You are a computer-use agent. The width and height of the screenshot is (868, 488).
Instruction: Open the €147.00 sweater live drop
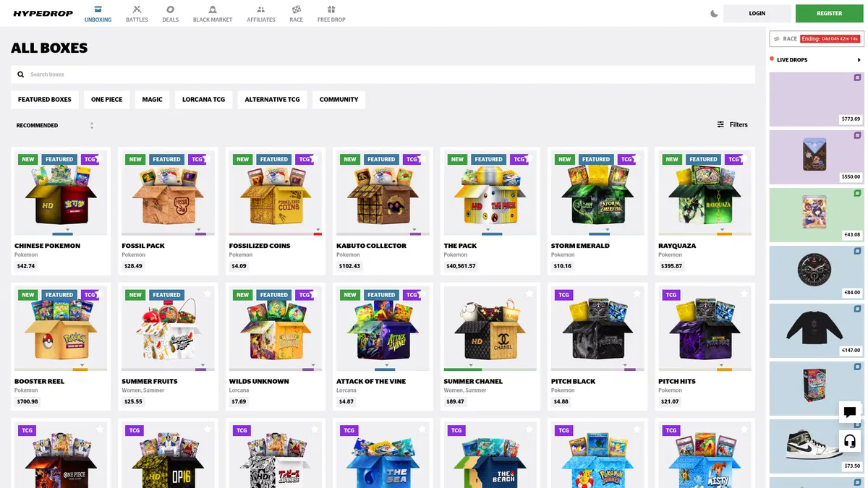pos(817,330)
